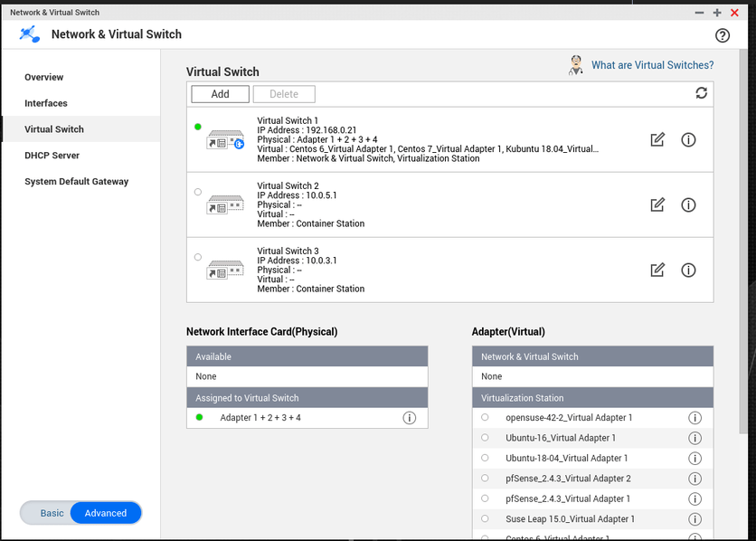The width and height of the screenshot is (756, 541).
Task: Edit Virtual Switch 1 settings
Action: pyautogui.click(x=657, y=139)
